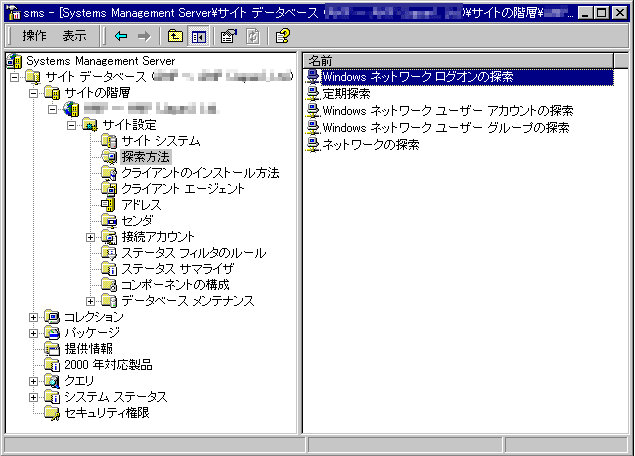The image size is (635, 456).
Task: Click the サイト データベース folder icon
Action: [33, 77]
